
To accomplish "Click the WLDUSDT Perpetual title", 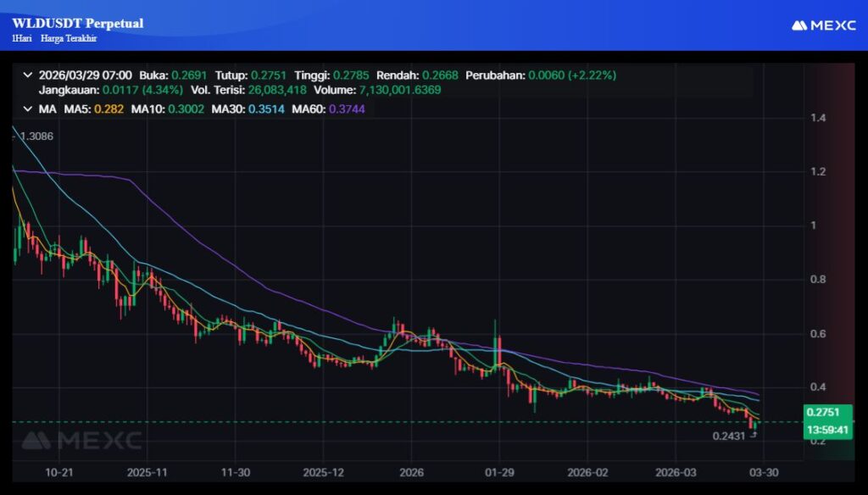I will (78, 23).
